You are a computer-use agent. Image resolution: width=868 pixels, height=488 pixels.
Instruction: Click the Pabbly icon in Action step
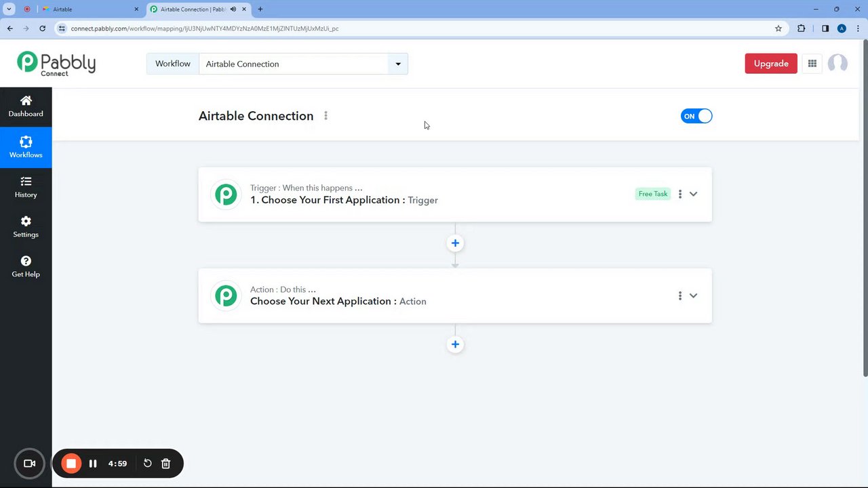tap(226, 296)
